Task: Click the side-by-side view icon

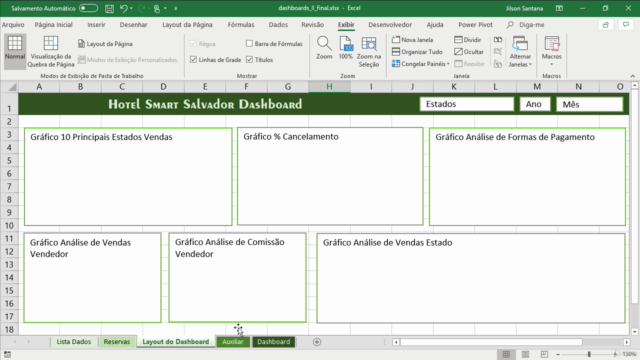Action: coord(498,40)
